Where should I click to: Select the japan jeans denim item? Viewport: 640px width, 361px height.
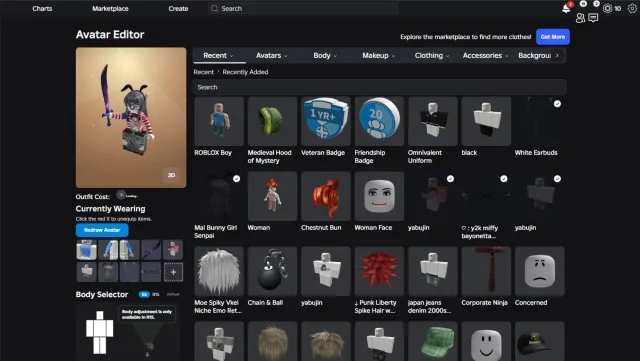coord(433,271)
